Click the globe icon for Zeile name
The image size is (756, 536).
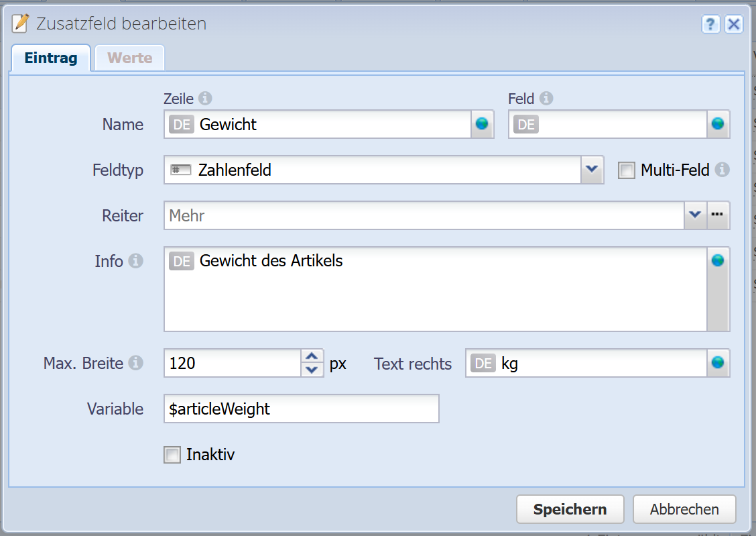(482, 124)
